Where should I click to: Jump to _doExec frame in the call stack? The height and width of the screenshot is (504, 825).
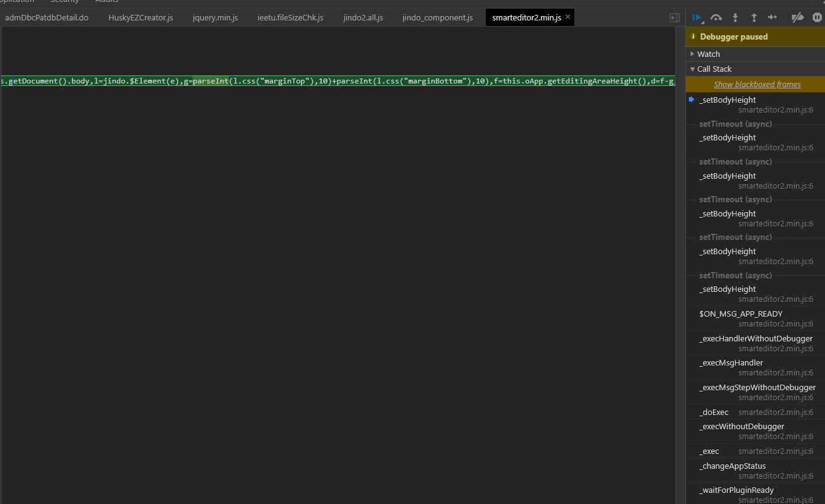(714, 412)
